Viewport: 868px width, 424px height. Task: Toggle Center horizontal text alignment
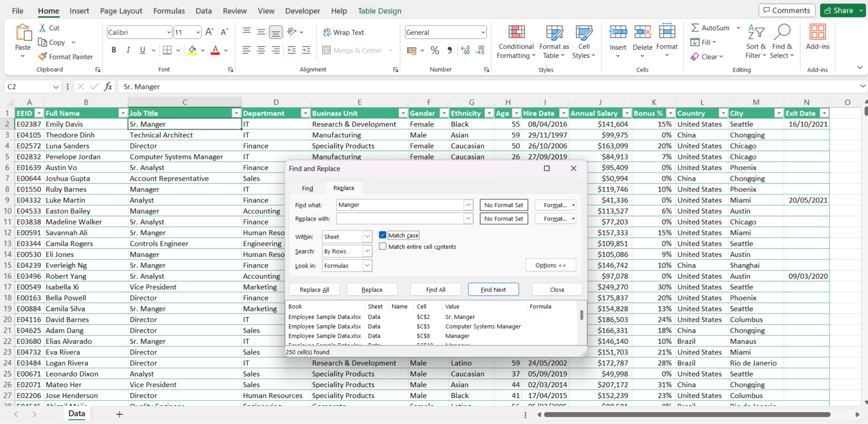(x=261, y=50)
